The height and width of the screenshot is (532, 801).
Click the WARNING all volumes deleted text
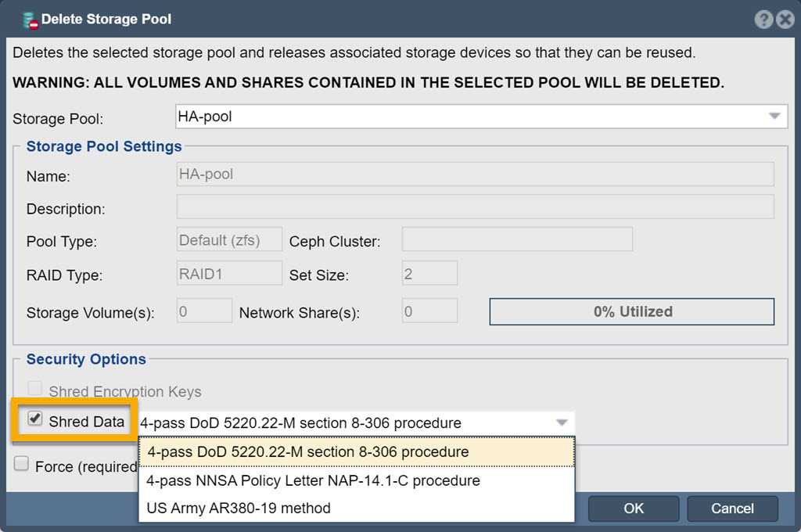click(x=368, y=83)
